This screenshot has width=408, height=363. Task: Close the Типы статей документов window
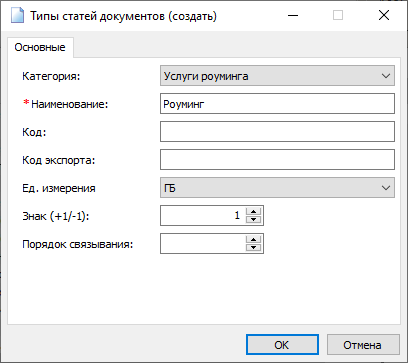(384, 15)
